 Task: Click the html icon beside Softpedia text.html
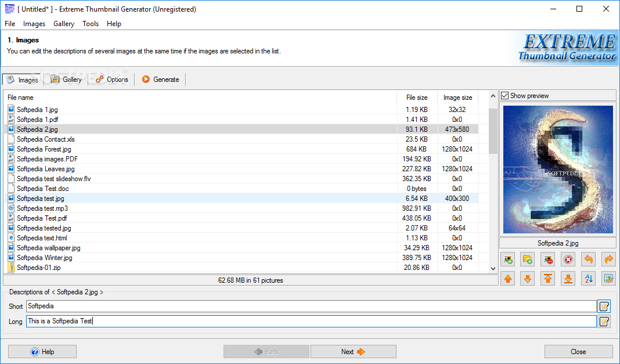11,238
